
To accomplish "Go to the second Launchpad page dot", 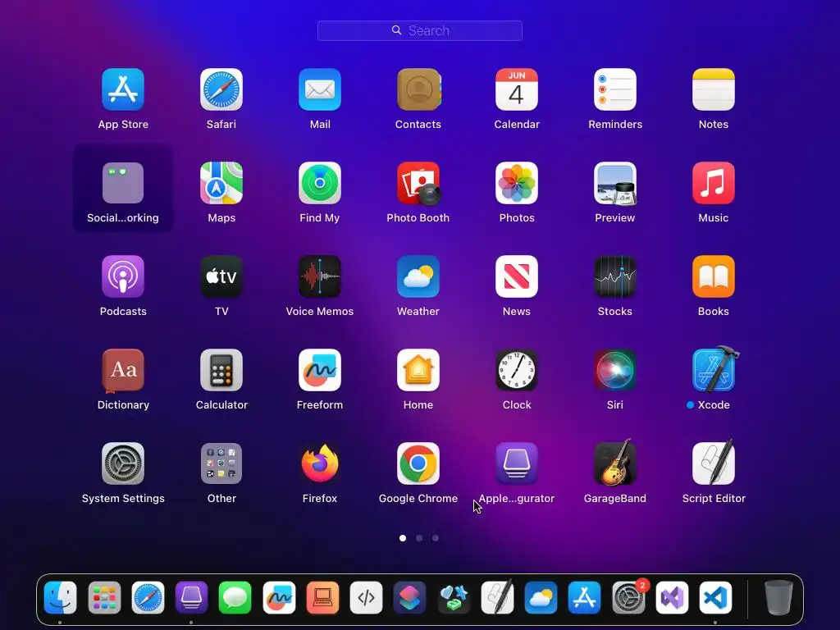I will click(x=419, y=538).
